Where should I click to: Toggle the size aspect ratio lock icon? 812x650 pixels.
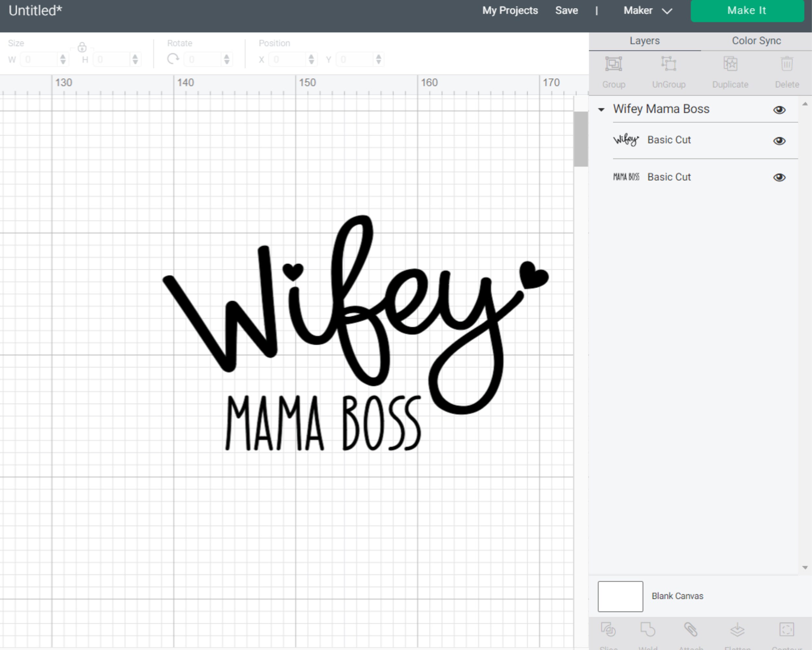pos(82,47)
